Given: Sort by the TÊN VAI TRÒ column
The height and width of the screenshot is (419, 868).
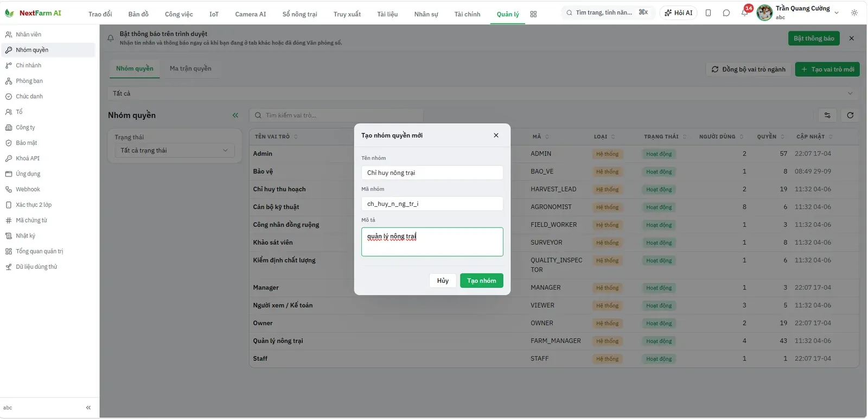Looking at the screenshot, I should tap(276, 137).
